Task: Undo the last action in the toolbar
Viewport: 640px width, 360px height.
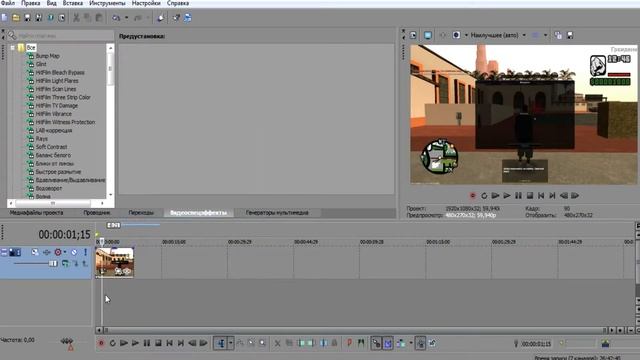Action: [x=116, y=18]
